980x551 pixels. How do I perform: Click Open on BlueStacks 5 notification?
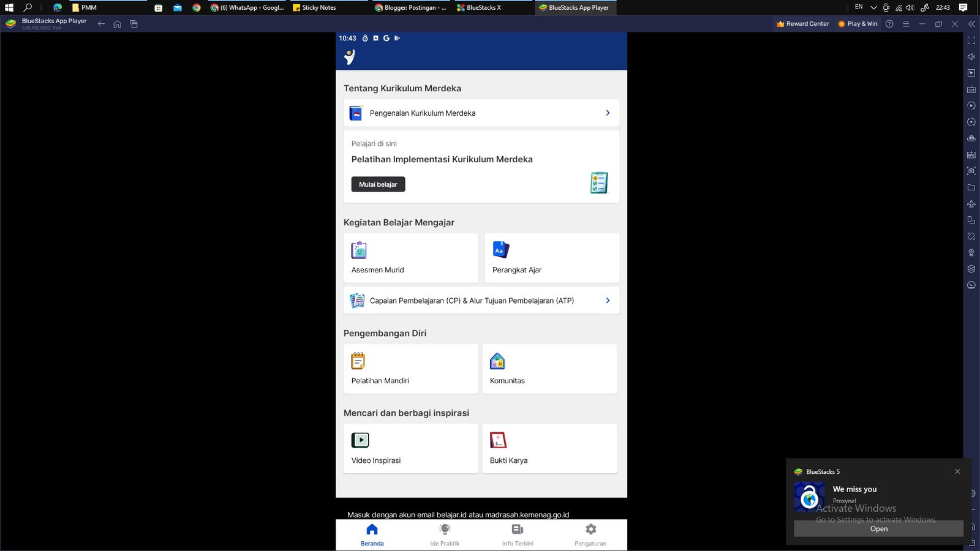click(878, 529)
